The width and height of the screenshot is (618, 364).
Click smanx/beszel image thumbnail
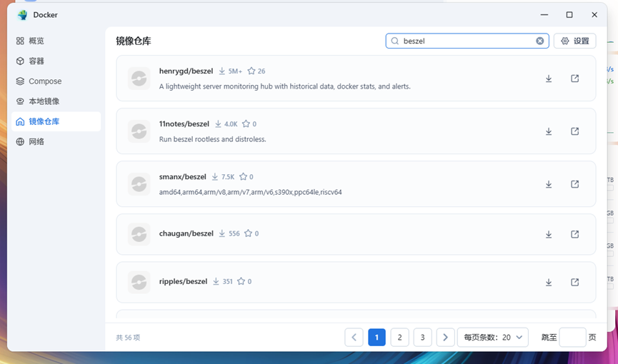point(139,184)
